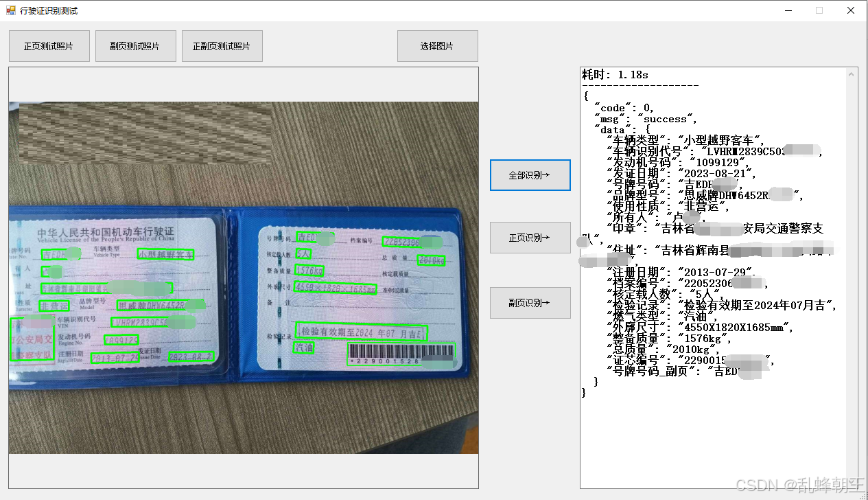The height and width of the screenshot is (500, 868).
Task: Click the "code": 0 line
Action: 624,108
